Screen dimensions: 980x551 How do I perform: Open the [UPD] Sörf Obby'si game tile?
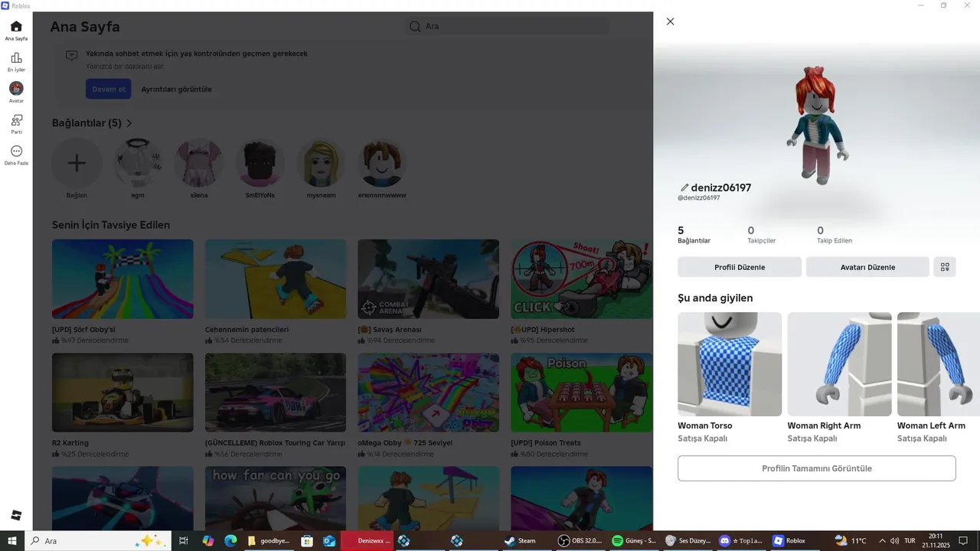click(x=122, y=279)
